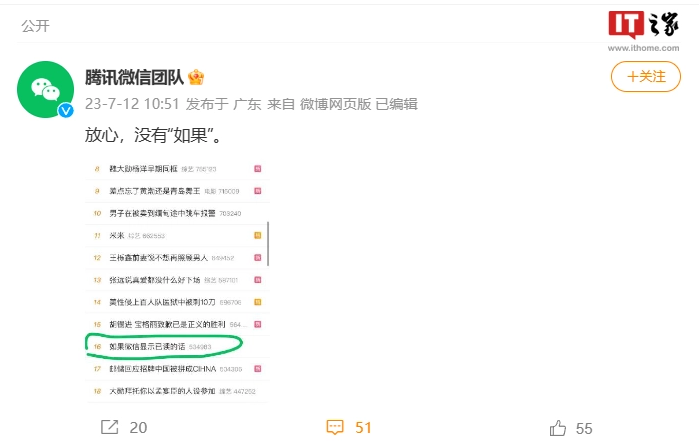
Task: Open the 腾讯微信团队 profile name
Action: click(x=134, y=78)
